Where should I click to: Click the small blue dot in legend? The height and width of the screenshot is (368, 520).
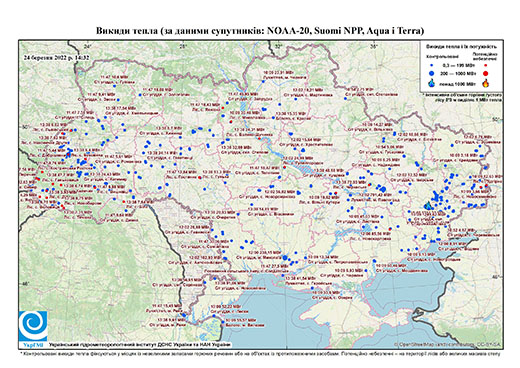tap(432, 65)
